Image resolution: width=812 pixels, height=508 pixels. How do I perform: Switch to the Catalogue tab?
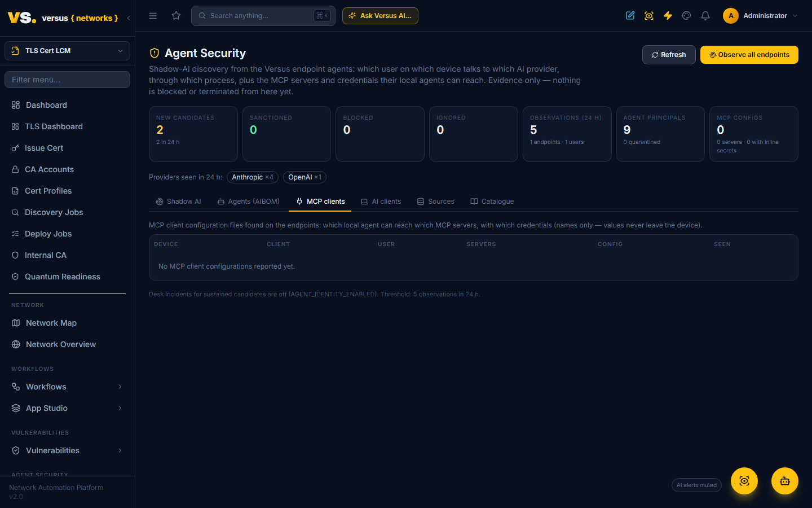[x=492, y=202]
